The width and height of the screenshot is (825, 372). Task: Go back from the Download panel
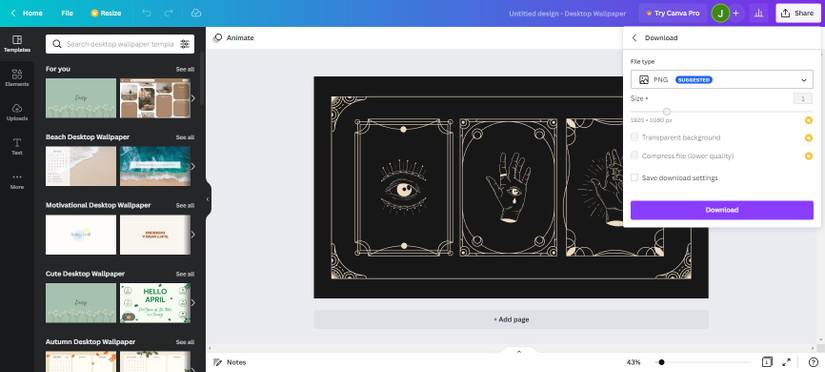pyautogui.click(x=634, y=38)
